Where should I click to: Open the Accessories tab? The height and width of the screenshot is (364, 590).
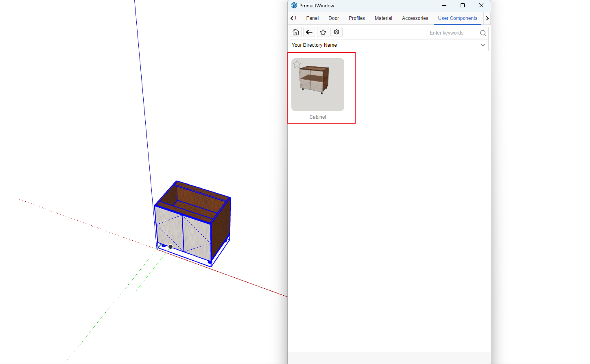tap(415, 18)
